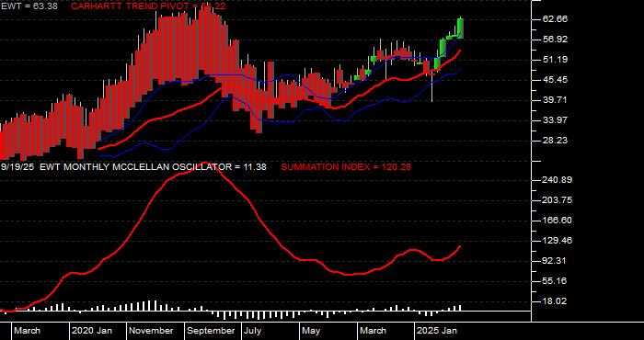Screen dimensions: 644x340
Task: Select the EWT = 63.38 price label
Action: pyautogui.click(x=29, y=6)
